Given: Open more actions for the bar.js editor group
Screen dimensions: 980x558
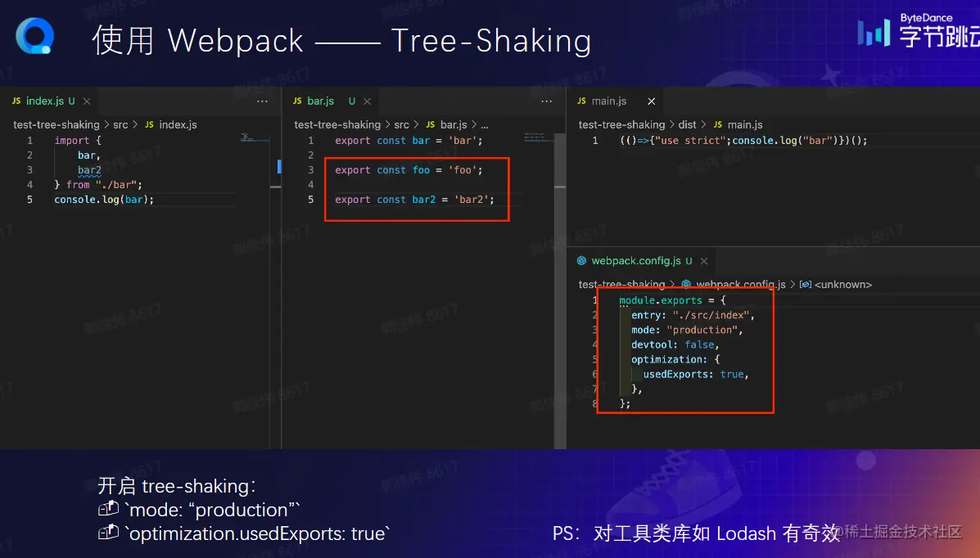Looking at the screenshot, I should (547, 101).
